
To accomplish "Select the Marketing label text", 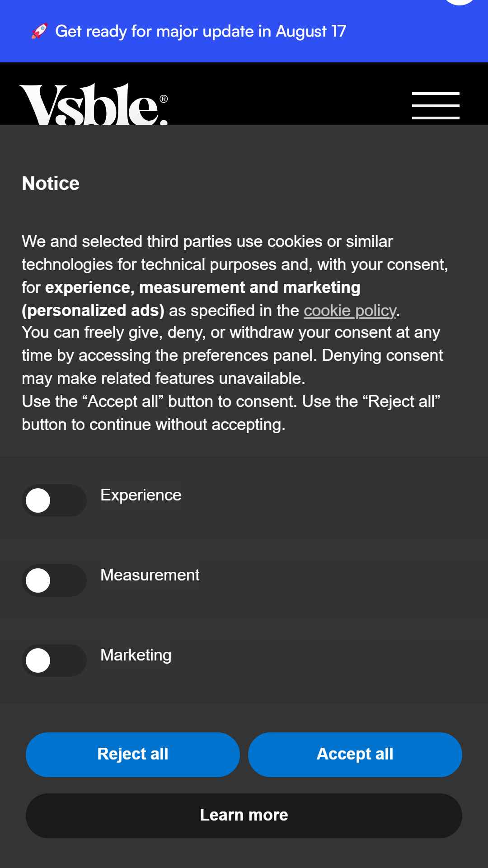I will (136, 655).
